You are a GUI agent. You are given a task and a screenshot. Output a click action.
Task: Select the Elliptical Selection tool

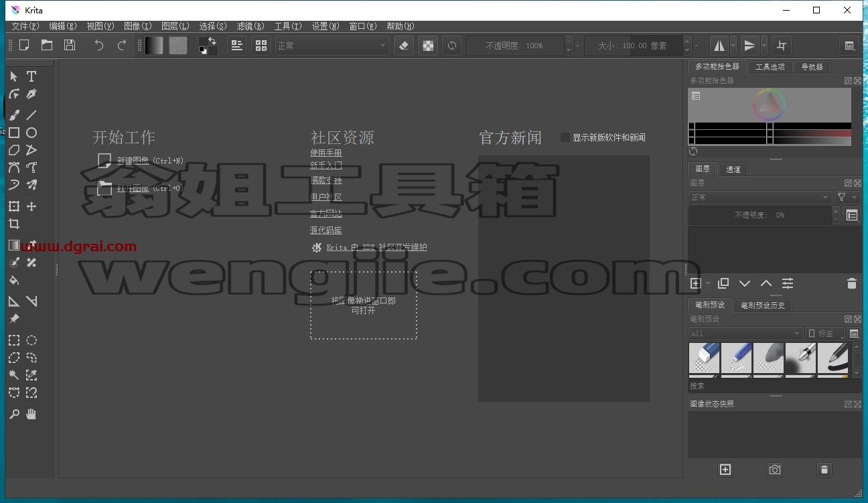point(31,340)
